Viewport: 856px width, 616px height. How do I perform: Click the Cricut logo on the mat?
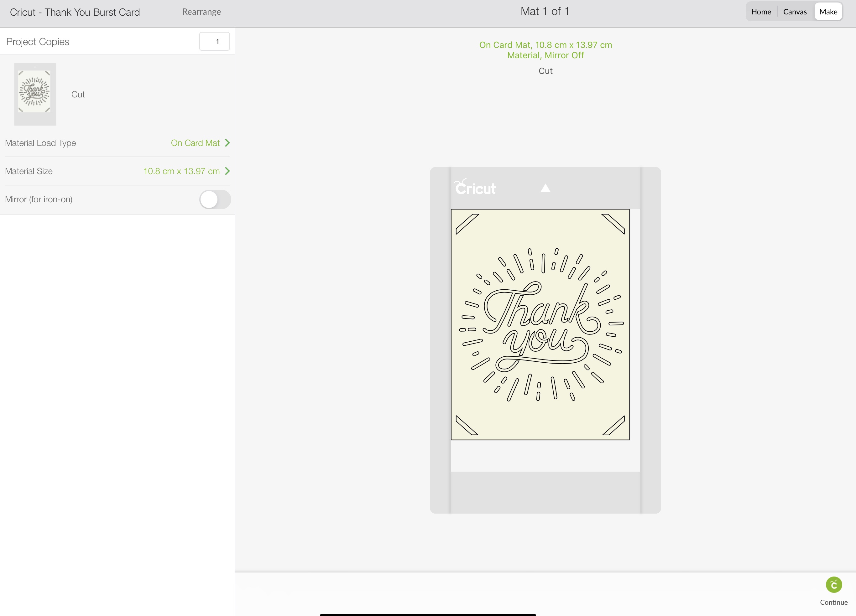[x=475, y=188]
